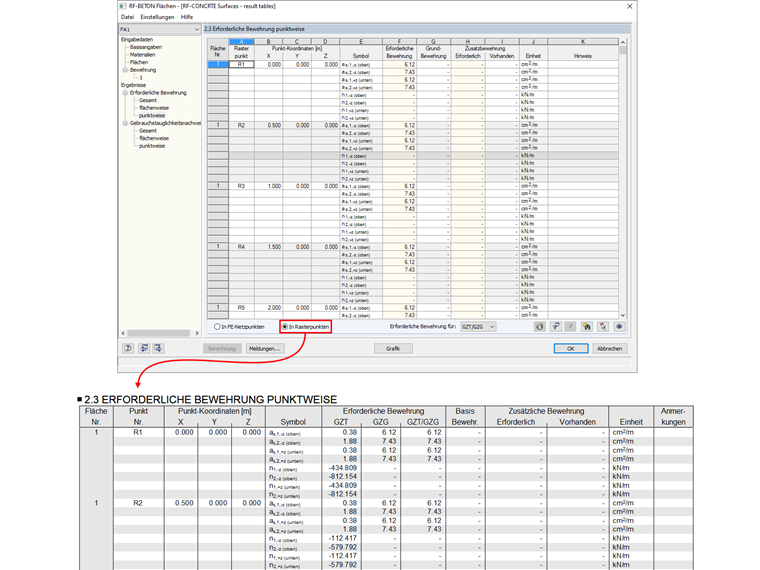Click the table scrollbar up arrow
Image resolution: width=760 pixels, height=570 pixels.
623,43
